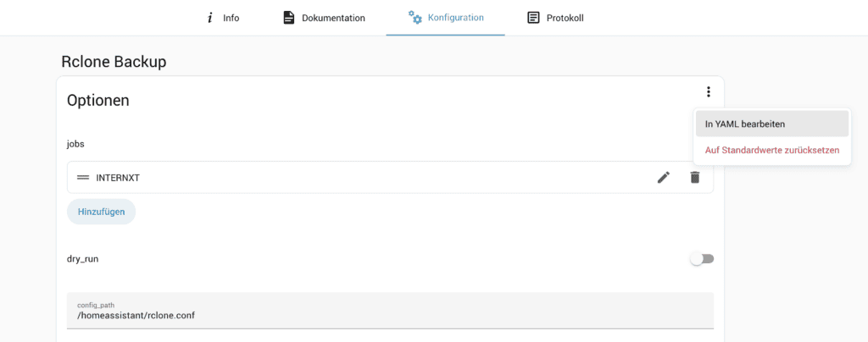Click the Dokumentation document icon

tap(289, 18)
